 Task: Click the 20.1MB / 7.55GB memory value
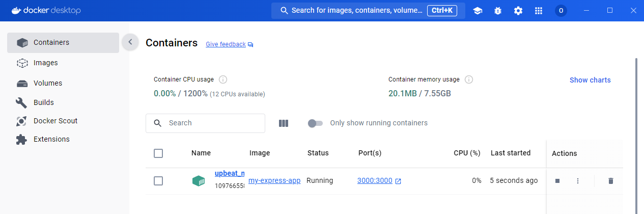click(x=419, y=94)
